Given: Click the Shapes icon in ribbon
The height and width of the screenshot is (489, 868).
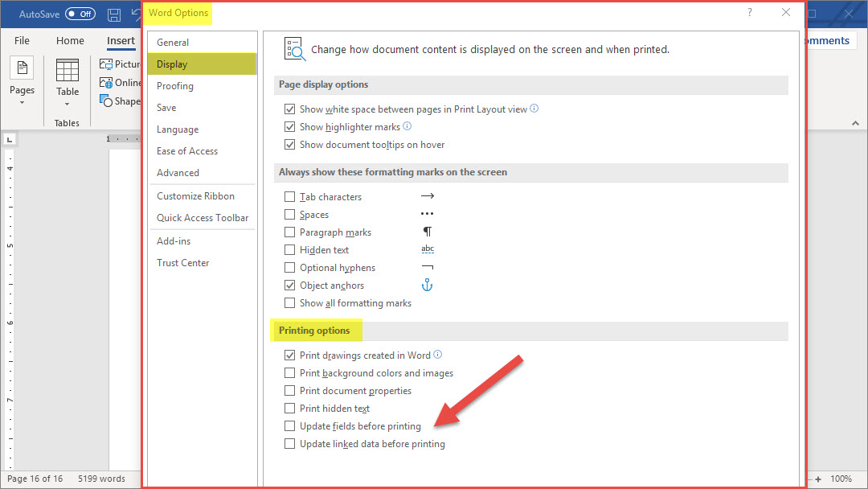Looking at the screenshot, I should coord(106,101).
